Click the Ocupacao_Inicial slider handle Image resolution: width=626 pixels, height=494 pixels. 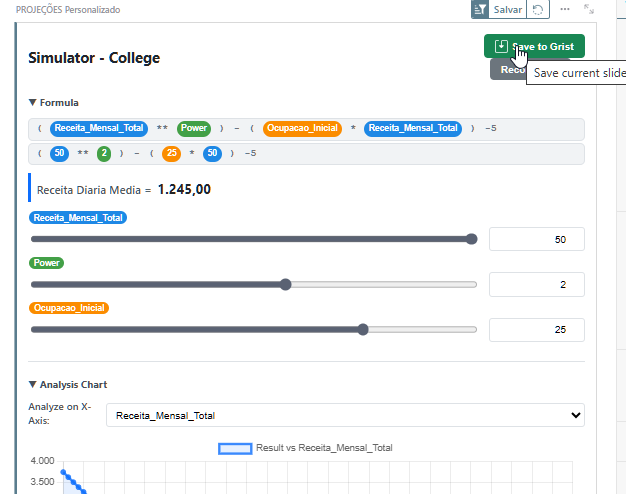363,329
